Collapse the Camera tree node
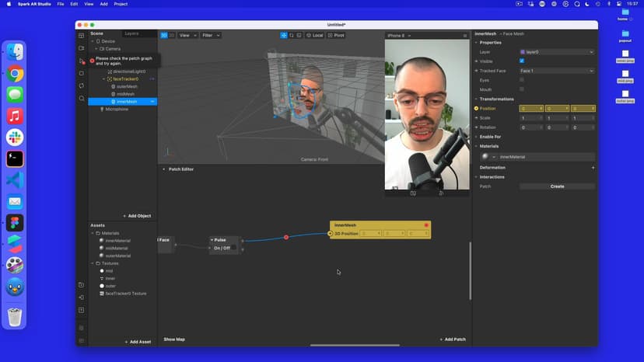 coord(96,49)
